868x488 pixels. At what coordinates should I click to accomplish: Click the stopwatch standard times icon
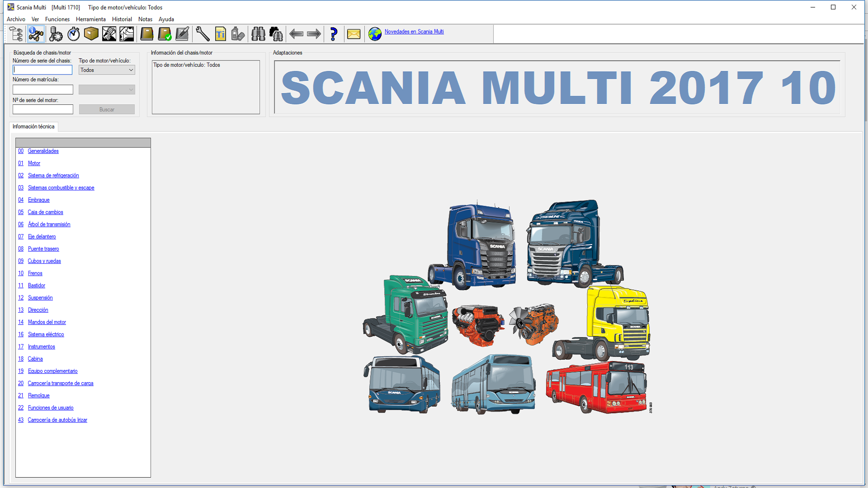click(73, 34)
